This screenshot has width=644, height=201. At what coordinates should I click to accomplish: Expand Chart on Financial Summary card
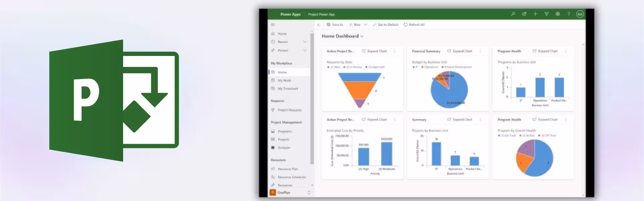(x=460, y=51)
